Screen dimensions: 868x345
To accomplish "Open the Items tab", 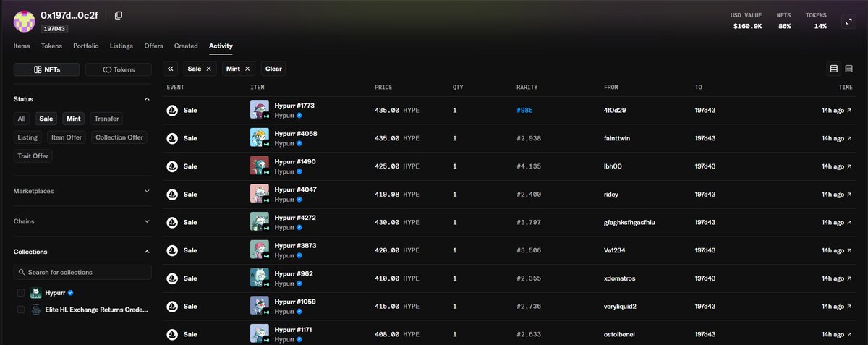I will pyautogui.click(x=22, y=46).
